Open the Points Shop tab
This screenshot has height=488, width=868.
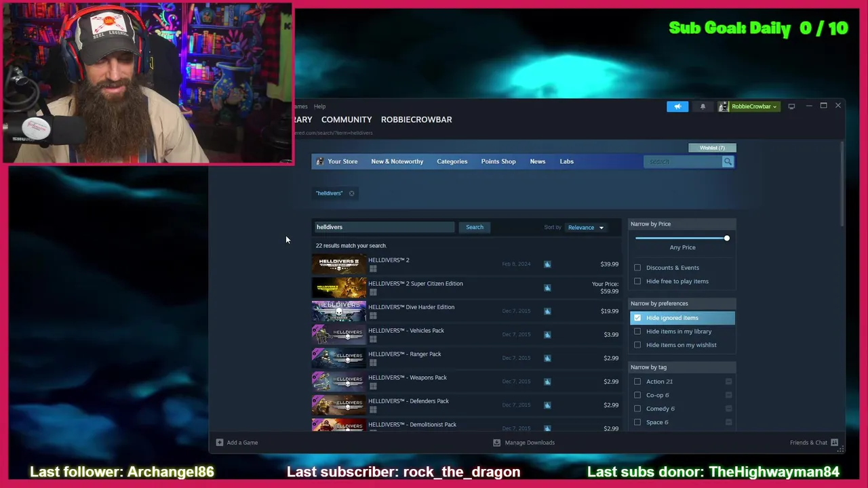click(x=498, y=161)
